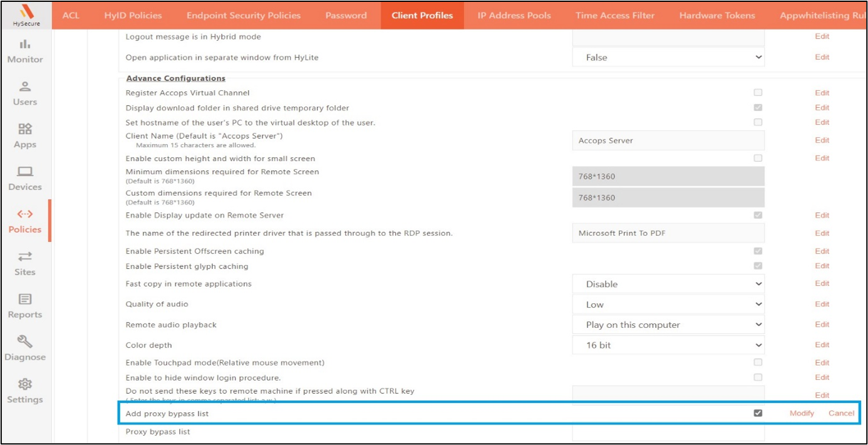This screenshot has width=868, height=445.
Task: Go to Users in the sidebar
Action: click(25, 93)
